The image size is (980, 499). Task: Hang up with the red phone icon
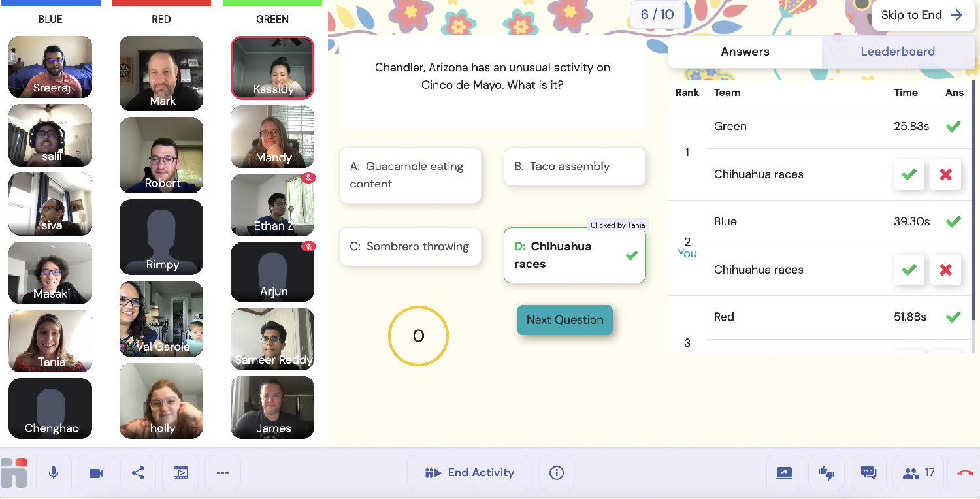pos(965,473)
